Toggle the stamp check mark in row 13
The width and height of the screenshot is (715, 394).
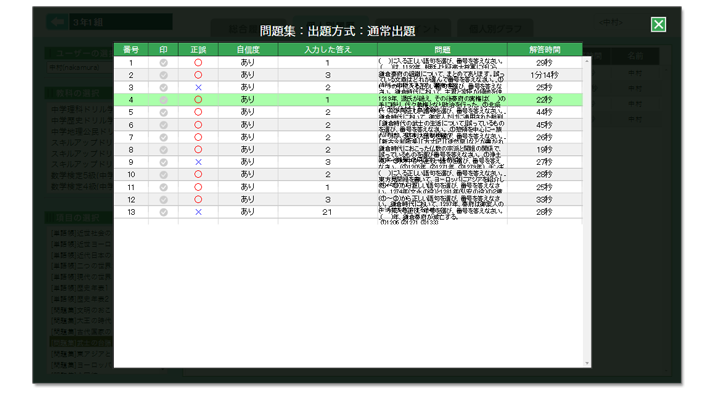click(163, 212)
